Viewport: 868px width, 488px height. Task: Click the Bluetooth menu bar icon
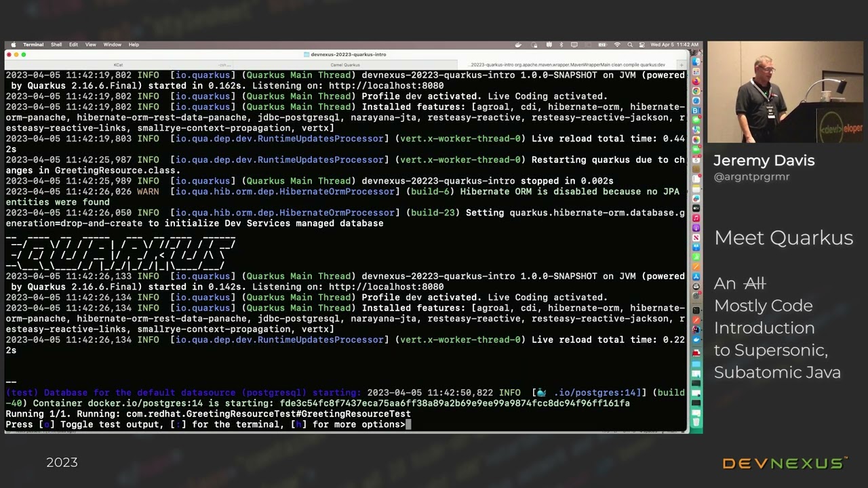[x=561, y=45]
